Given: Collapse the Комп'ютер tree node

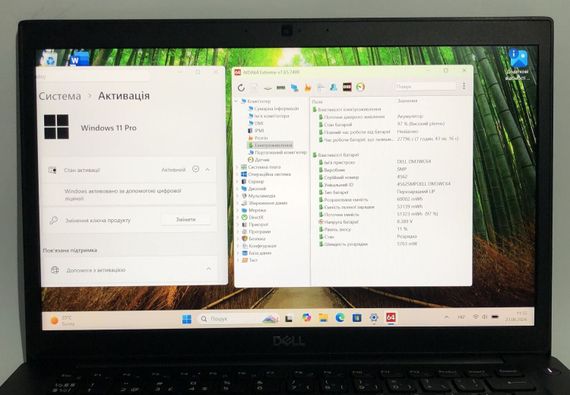Looking at the screenshot, I should point(237,101).
